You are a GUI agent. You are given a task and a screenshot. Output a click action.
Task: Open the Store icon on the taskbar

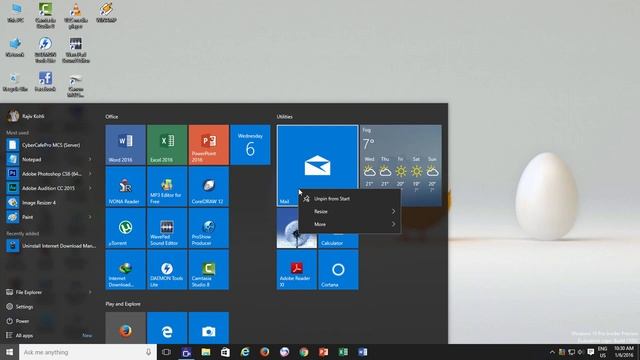[225, 352]
